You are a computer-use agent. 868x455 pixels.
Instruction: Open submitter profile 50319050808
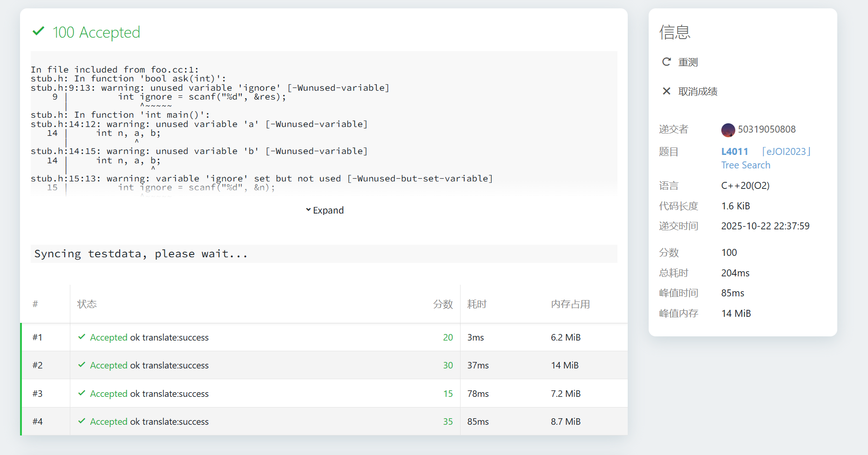point(766,129)
